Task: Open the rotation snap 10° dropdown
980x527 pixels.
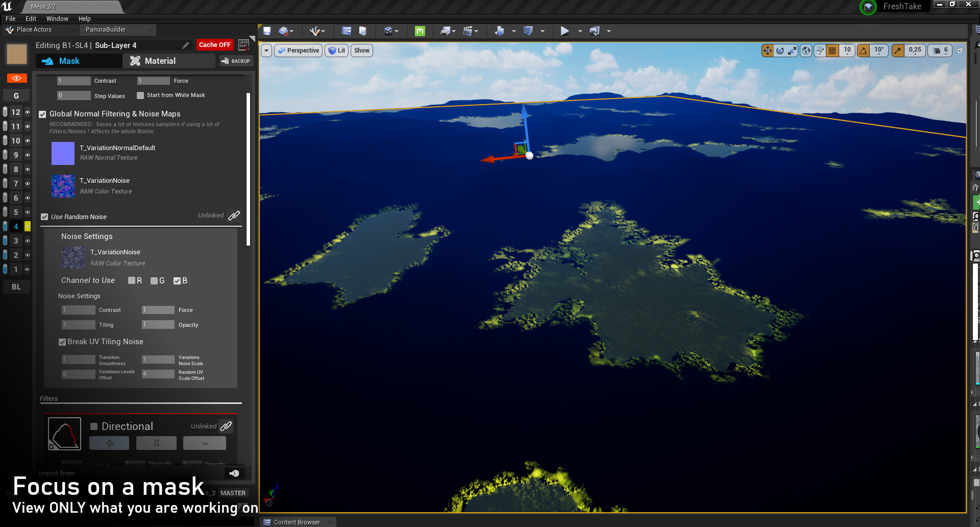Action: [879, 51]
